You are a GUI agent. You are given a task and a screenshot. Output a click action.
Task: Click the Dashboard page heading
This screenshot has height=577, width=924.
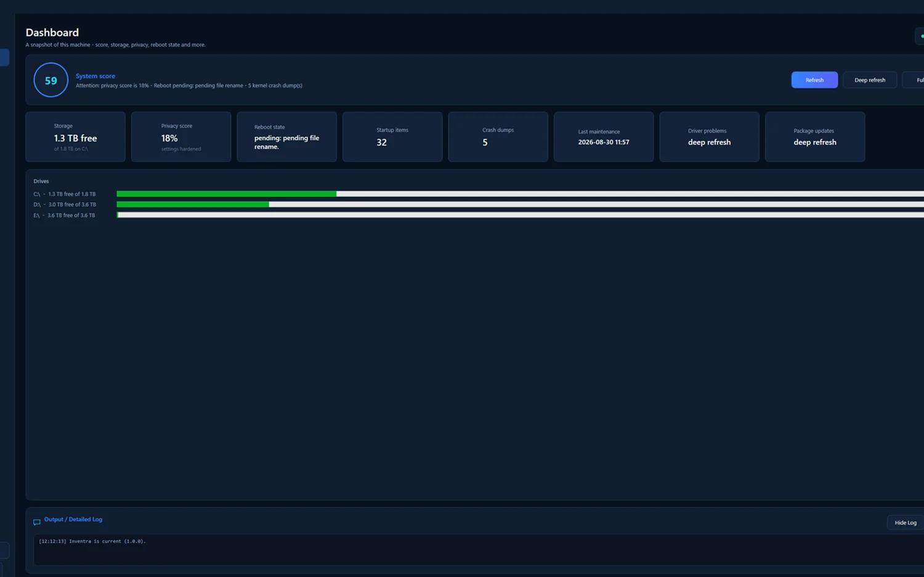pos(52,33)
